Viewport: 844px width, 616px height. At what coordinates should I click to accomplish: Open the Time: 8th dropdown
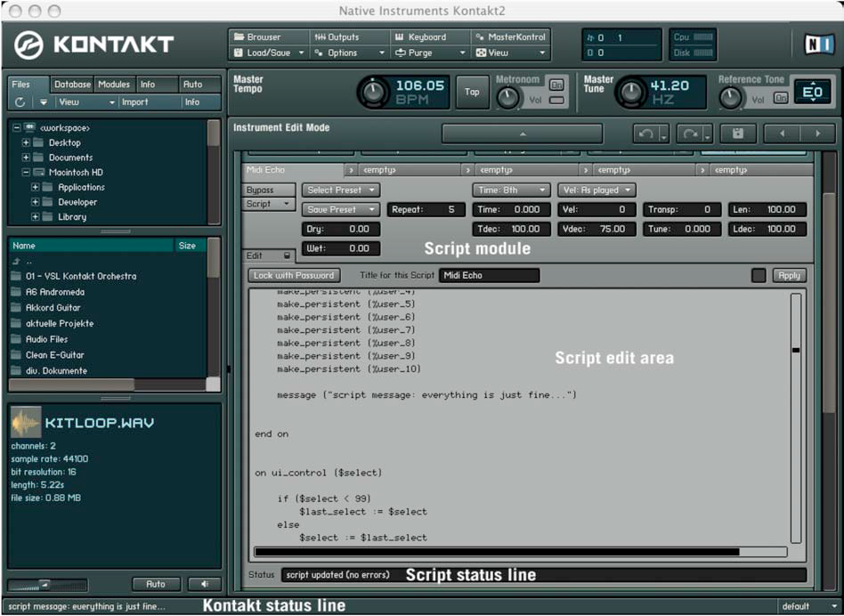[x=511, y=190]
